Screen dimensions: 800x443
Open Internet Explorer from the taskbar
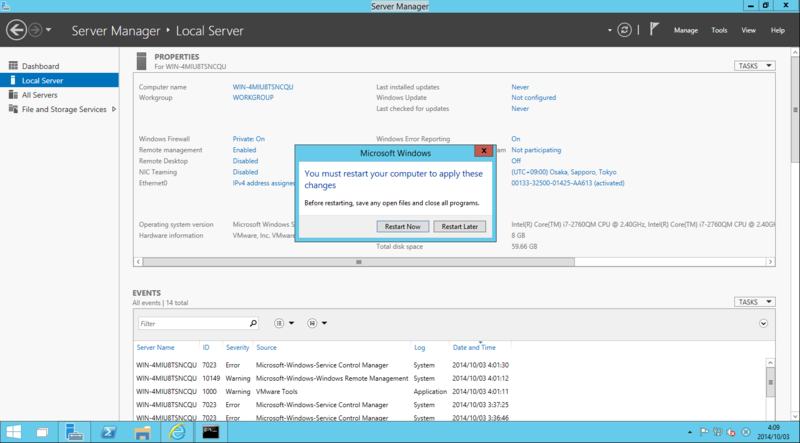click(177, 432)
